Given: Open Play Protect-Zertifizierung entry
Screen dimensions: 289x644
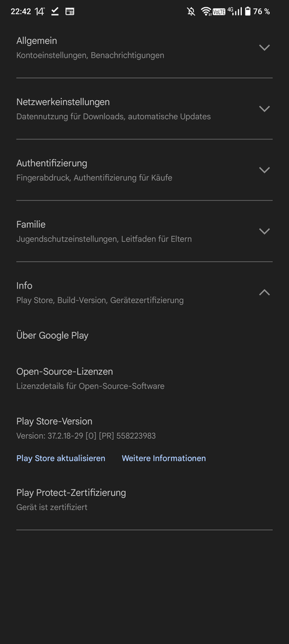Looking at the screenshot, I should (x=144, y=500).
